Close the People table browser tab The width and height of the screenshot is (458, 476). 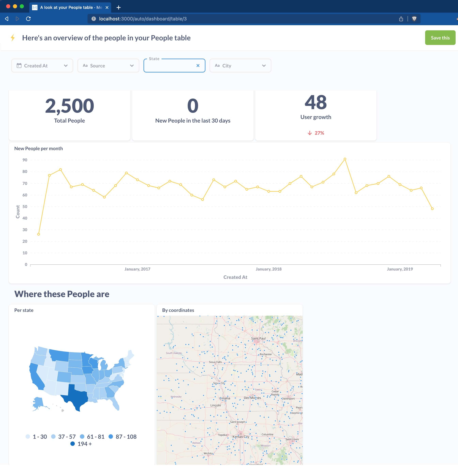pos(107,7)
